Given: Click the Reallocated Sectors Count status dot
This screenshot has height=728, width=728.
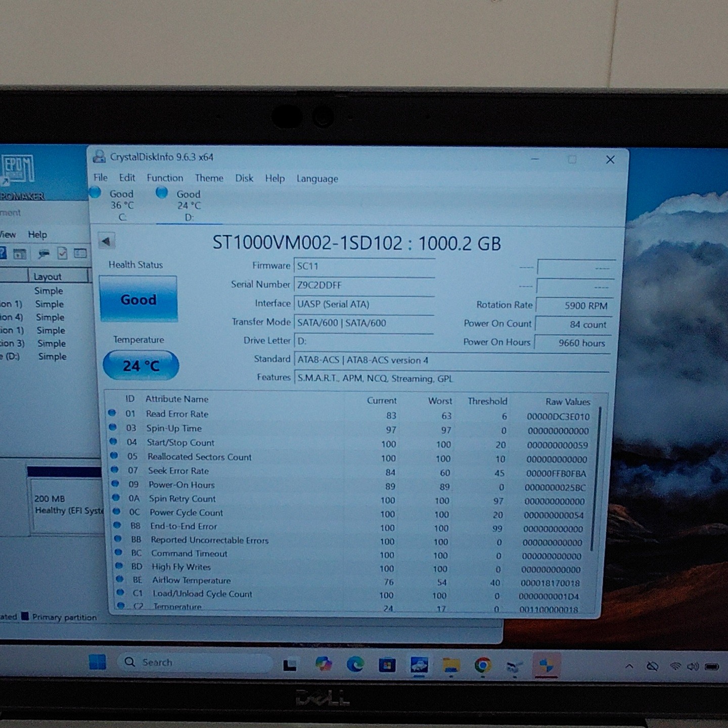Looking at the screenshot, I should [114, 456].
